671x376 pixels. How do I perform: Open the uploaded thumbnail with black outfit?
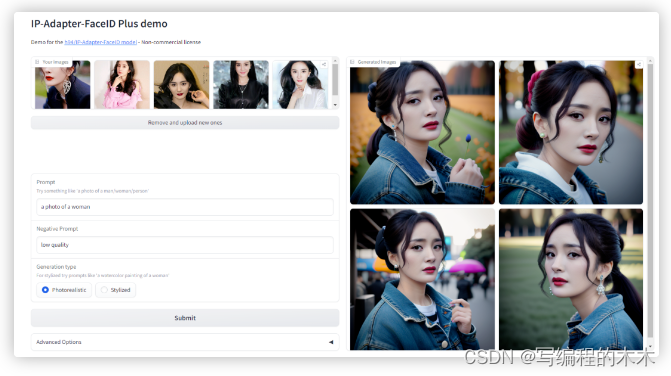tap(241, 85)
